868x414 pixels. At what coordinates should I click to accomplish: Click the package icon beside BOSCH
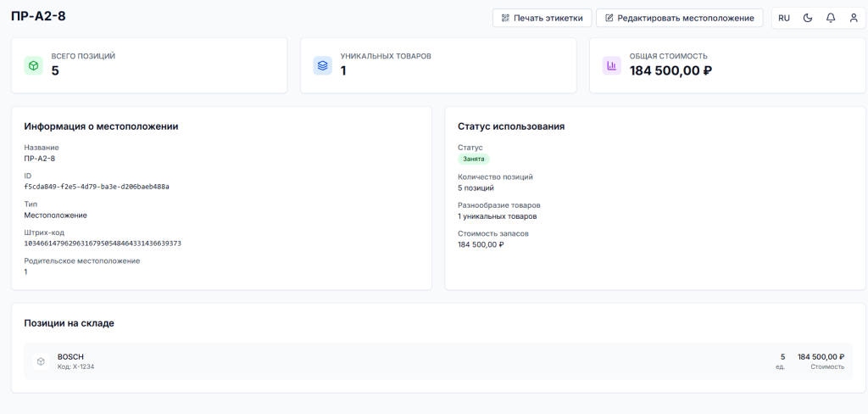click(x=40, y=361)
